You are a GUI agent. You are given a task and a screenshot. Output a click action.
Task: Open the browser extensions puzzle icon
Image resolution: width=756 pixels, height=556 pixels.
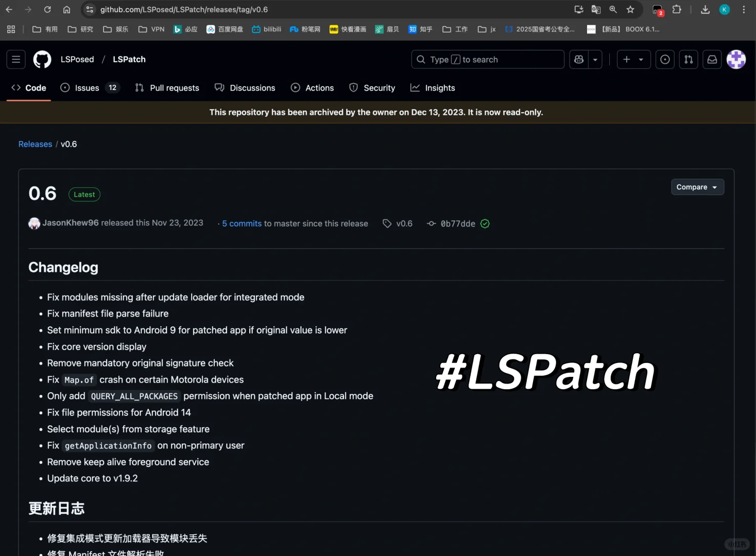point(677,9)
